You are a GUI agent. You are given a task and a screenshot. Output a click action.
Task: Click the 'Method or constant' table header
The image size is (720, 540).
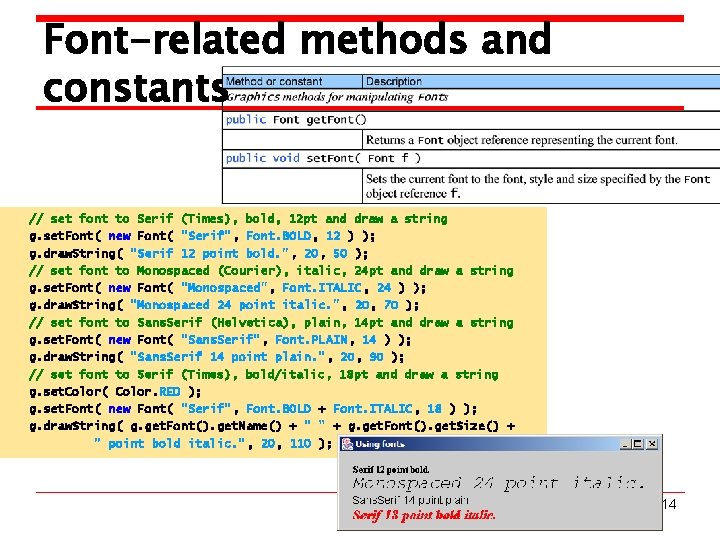[x=274, y=82]
